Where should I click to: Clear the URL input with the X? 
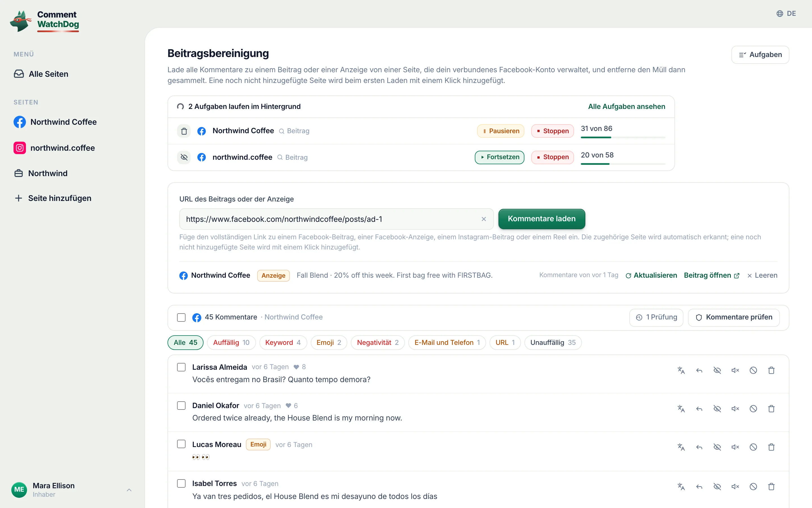click(x=484, y=219)
